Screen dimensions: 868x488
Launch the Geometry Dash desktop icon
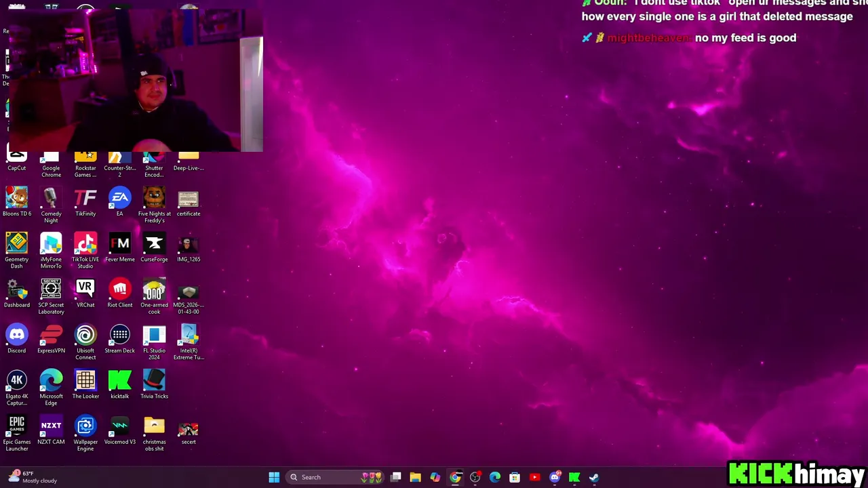click(17, 251)
